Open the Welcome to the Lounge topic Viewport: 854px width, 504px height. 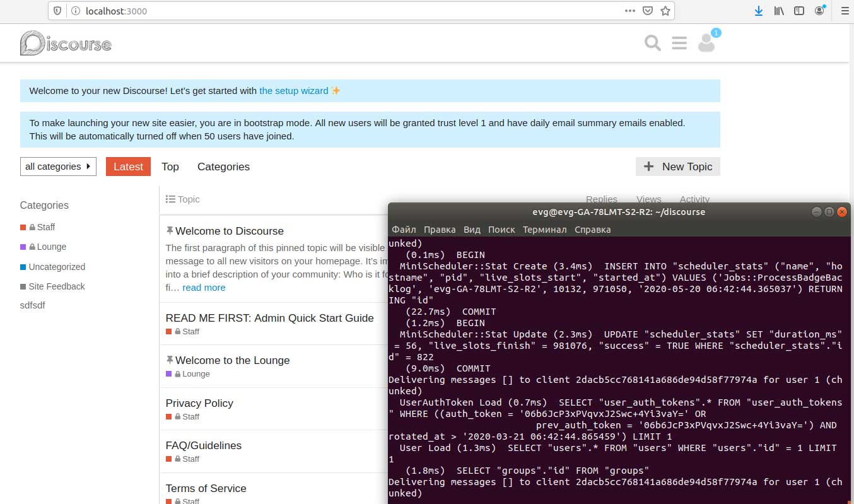coord(233,360)
